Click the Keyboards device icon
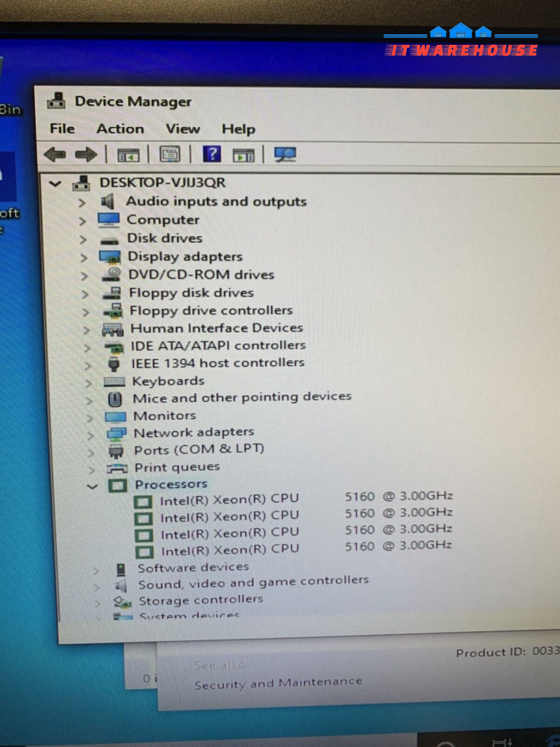This screenshot has height=747, width=560. point(113,381)
